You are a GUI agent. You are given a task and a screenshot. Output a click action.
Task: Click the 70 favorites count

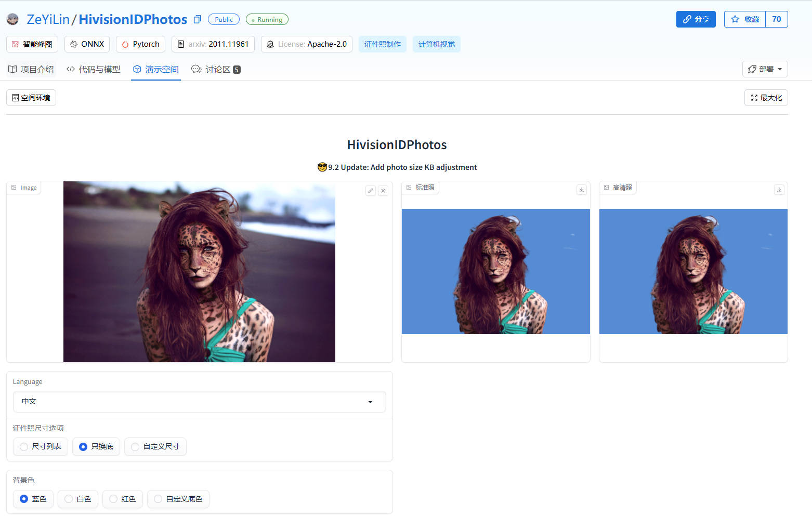777,19
